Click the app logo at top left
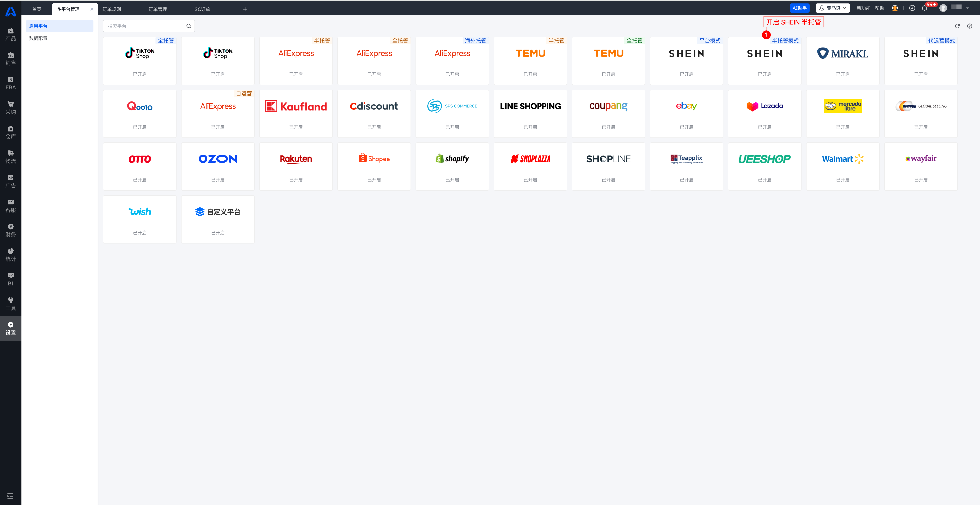Screen dimensions: 980x505 tap(11, 12)
